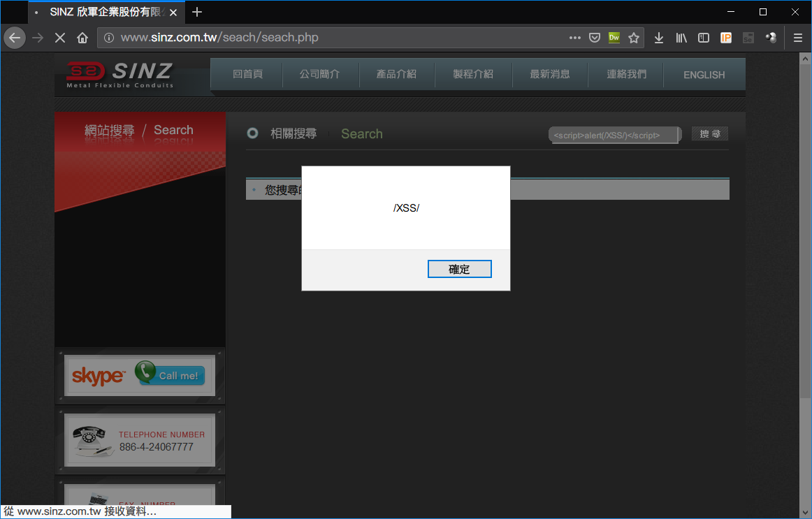Open the 製程介紹 navigation item
The image size is (812, 519).
[x=473, y=74]
